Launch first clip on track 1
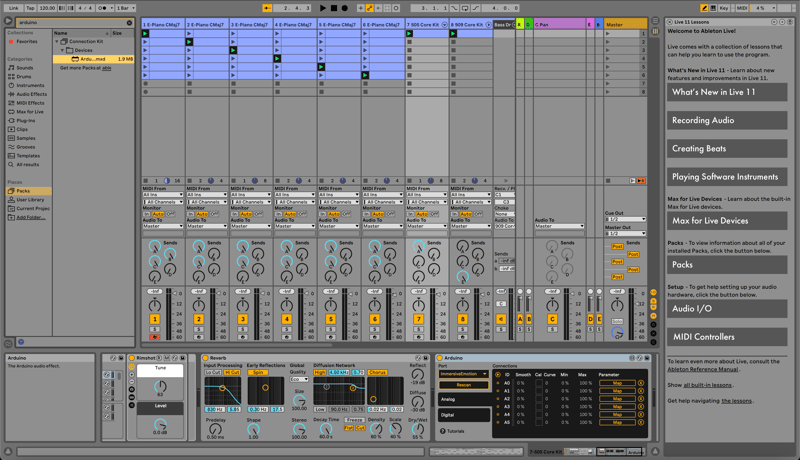 click(x=145, y=34)
